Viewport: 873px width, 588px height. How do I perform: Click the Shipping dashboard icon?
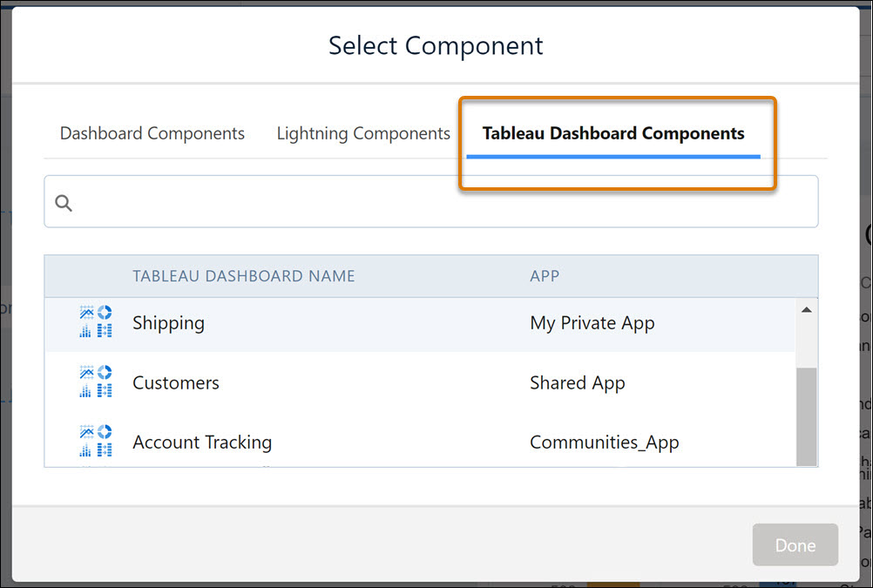click(96, 321)
